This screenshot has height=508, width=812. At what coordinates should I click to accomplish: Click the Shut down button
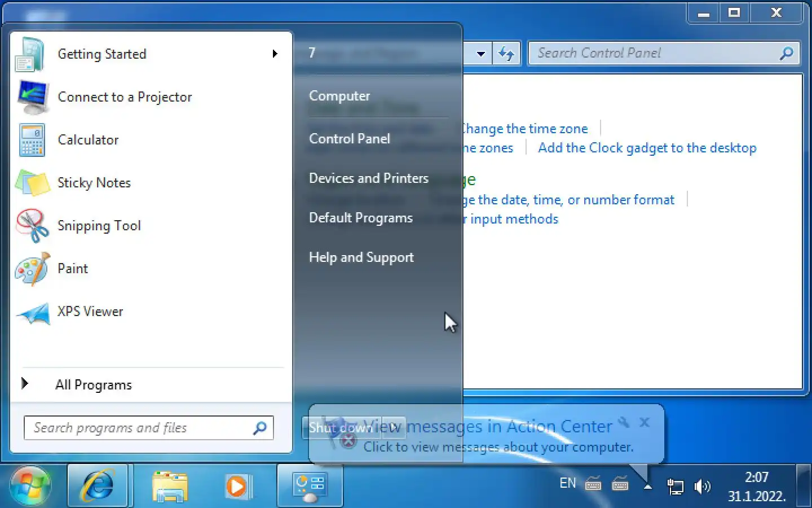pos(341,428)
